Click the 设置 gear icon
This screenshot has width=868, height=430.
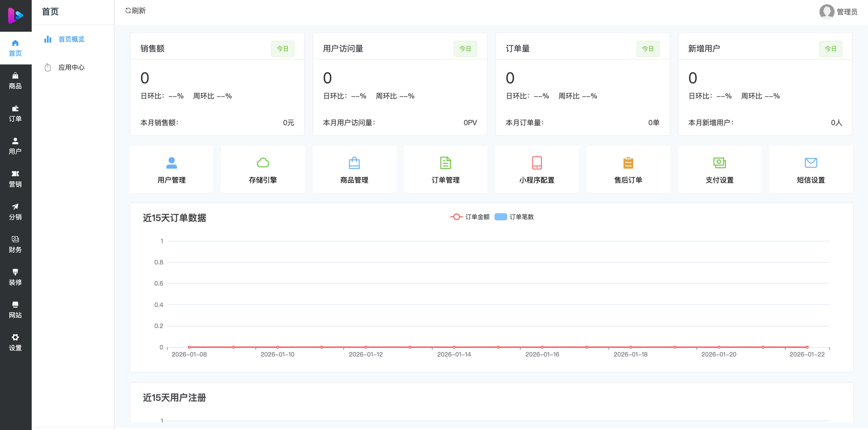coord(15,342)
